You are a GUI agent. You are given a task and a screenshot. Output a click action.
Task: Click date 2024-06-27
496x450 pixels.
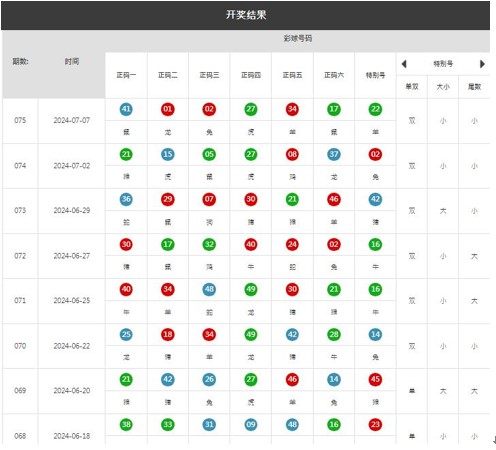[x=72, y=256]
